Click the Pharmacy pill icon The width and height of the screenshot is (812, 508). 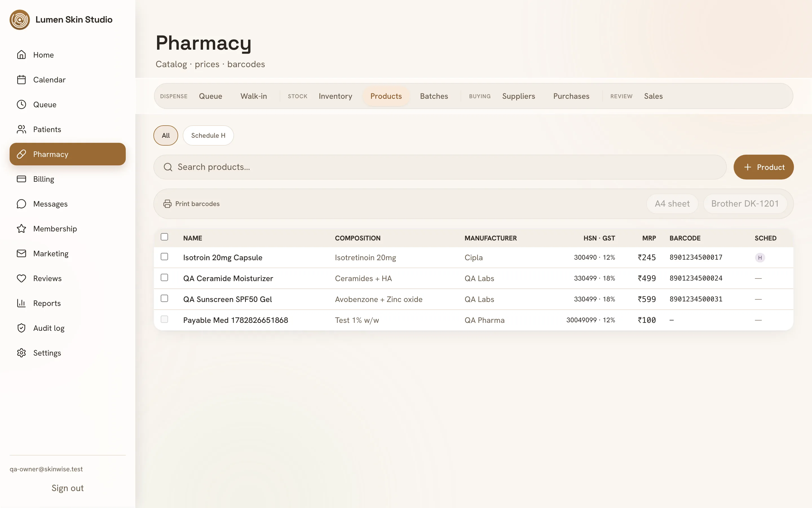click(x=21, y=154)
